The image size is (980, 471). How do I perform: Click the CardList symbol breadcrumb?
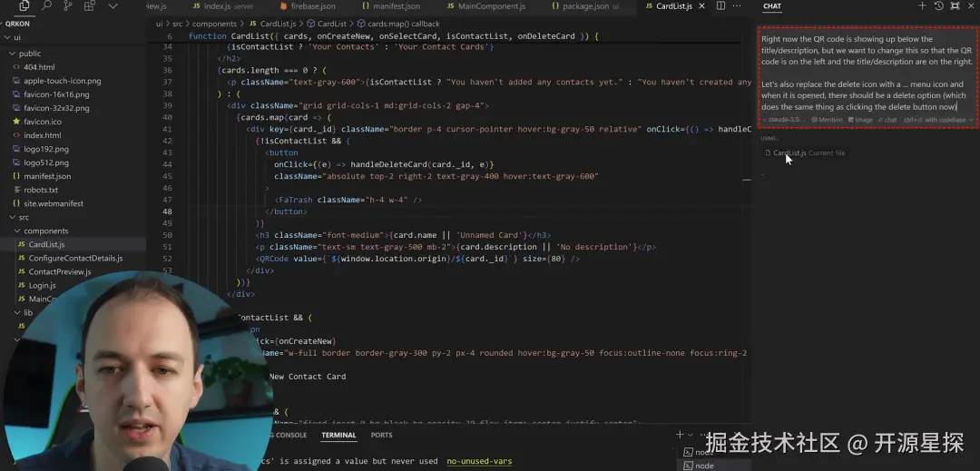(327, 24)
